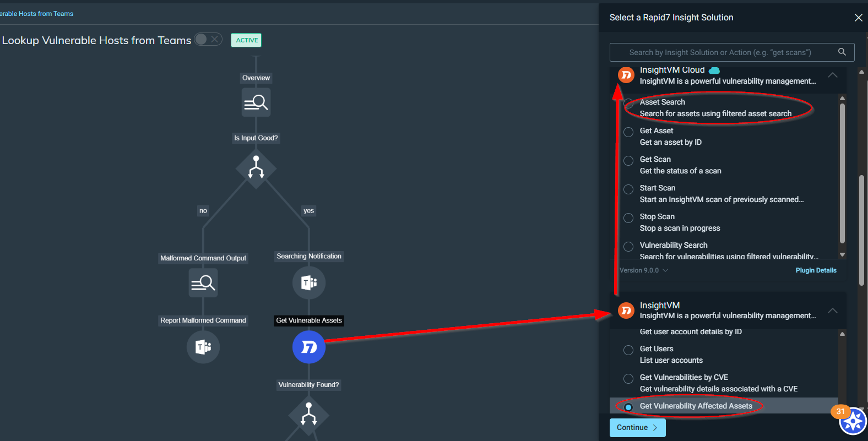Toggle the workflow active switch
Image resolution: width=868 pixels, height=441 pixels.
click(x=208, y=40)
